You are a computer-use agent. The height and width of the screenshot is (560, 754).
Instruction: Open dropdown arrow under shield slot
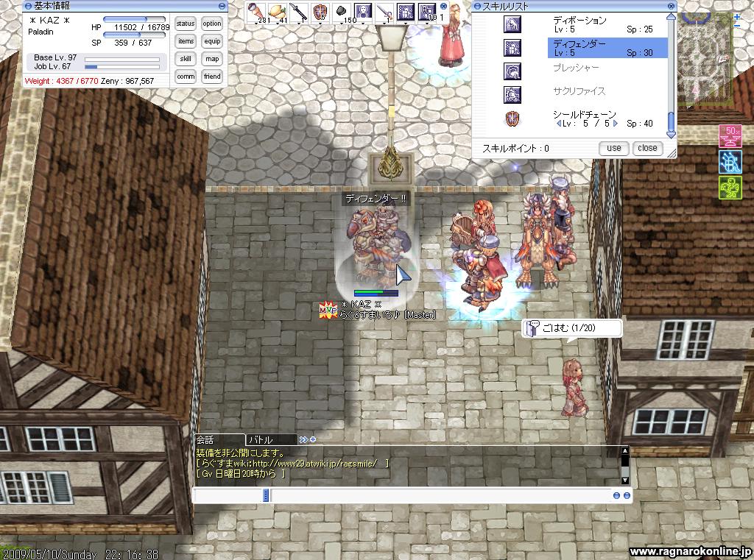[x=320, y=22]
